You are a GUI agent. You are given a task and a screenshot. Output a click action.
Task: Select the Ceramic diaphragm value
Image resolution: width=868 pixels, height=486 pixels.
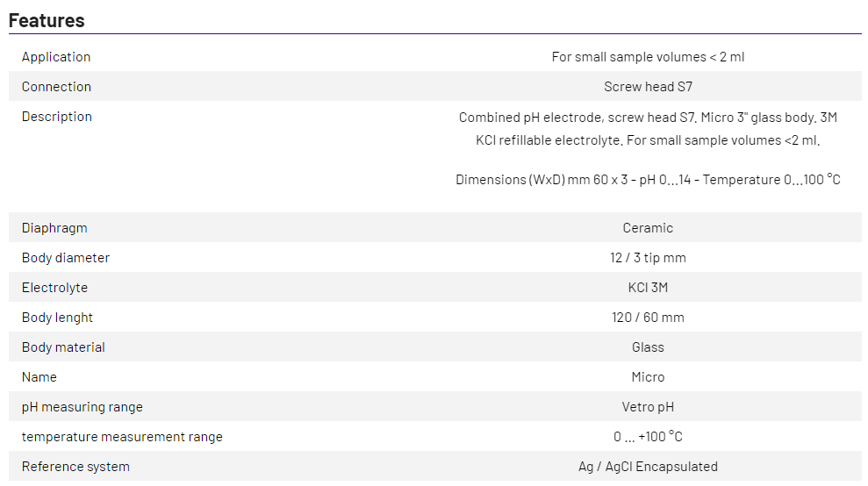tap(648, 228)
